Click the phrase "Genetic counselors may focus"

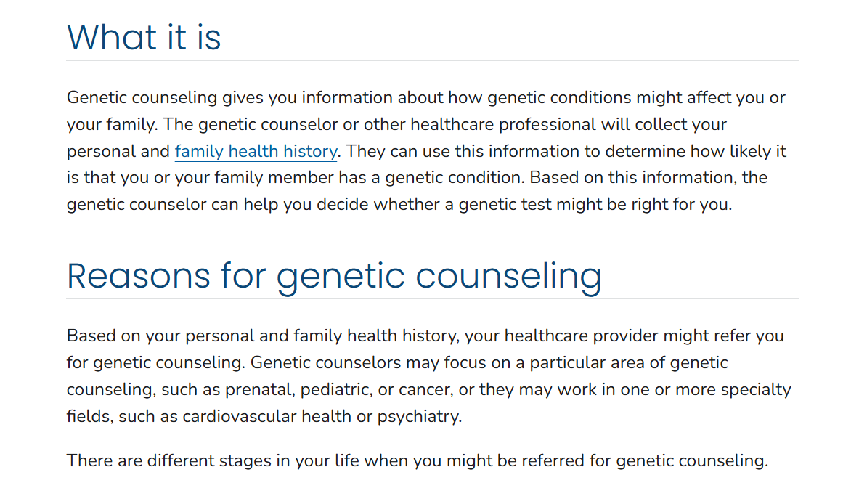[x=357, y=362]
